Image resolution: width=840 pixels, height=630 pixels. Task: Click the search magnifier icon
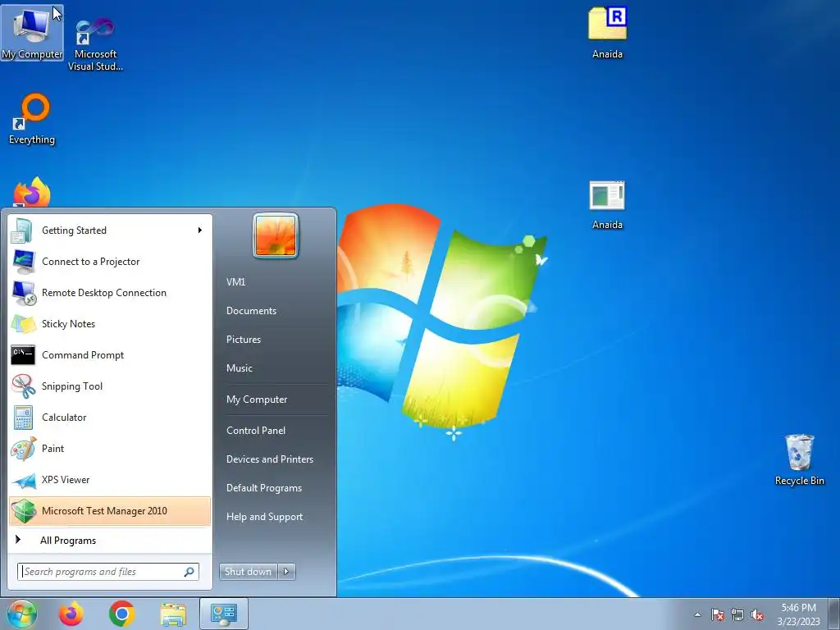[189, 572]
